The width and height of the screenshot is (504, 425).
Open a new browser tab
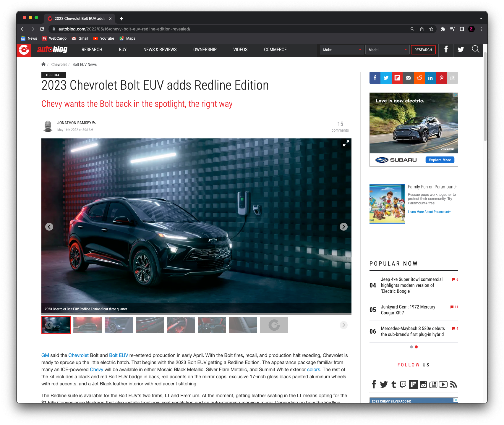click(121, 19)
